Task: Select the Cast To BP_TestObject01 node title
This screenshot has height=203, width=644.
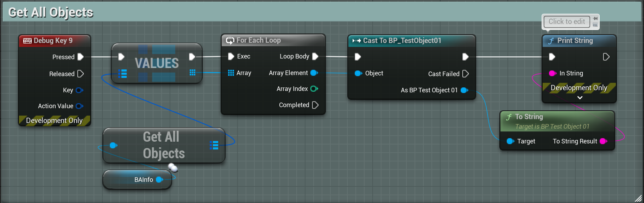Action: 402,41
